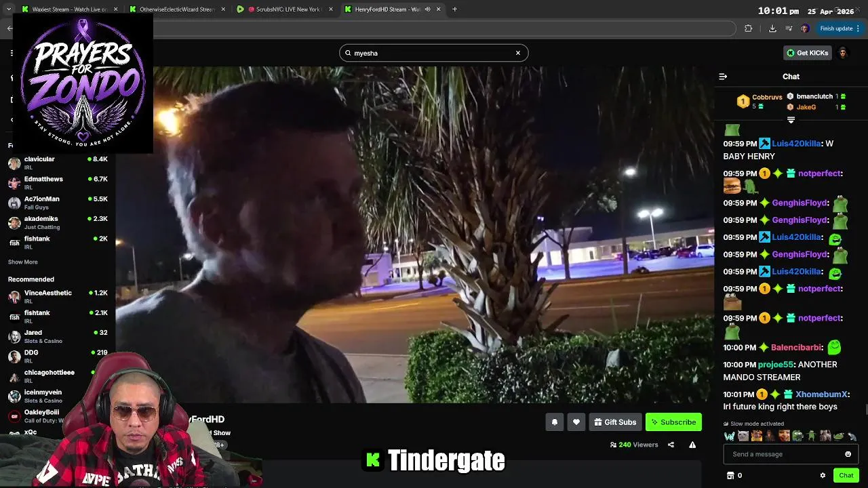
Task: Open the browser extensions puzzle icon
Action: pos(748,28)
